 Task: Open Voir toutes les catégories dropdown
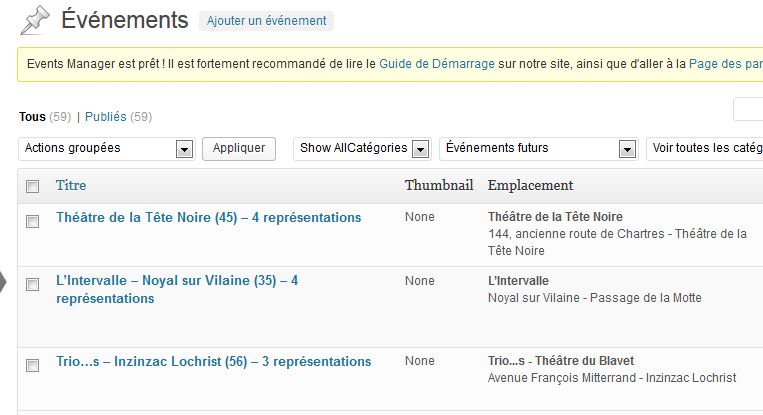pyautogui.click(x=705, y=149)
